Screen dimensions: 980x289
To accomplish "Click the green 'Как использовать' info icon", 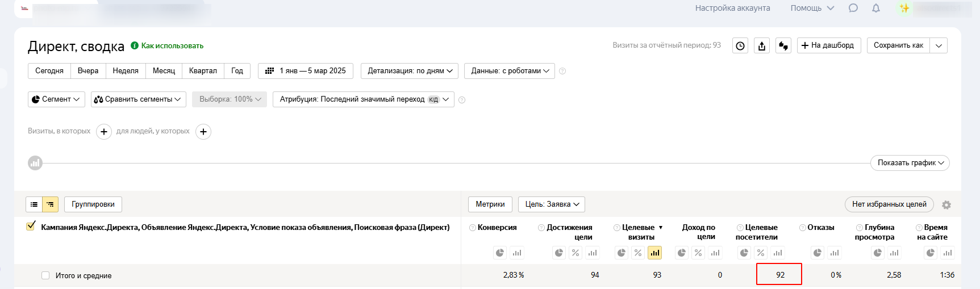I will tap(135, 45).
